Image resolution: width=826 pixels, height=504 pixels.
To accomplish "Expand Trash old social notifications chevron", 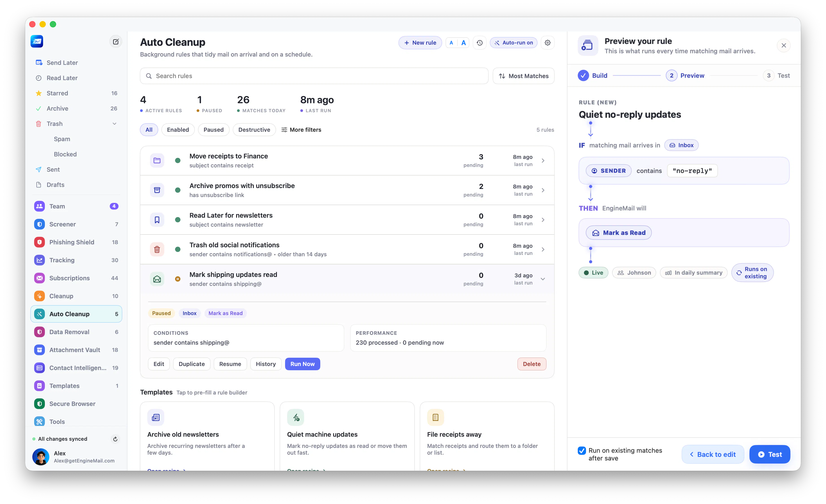I will tap(543, 249).
